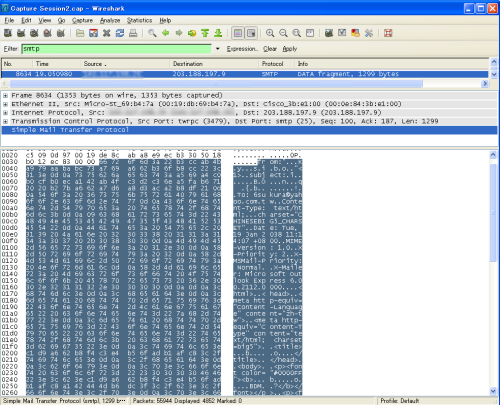500x405 pixels.
Task: Click the Clear filter button
Action: (270, 49)
